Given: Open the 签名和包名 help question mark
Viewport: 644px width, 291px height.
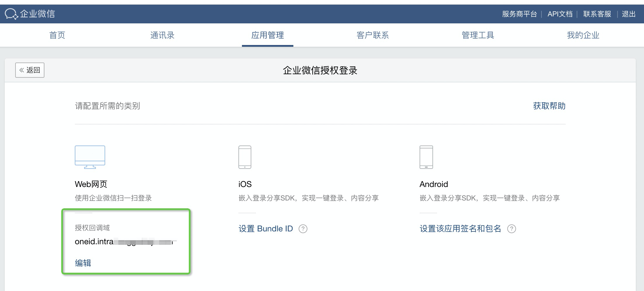Looking at the screenshot, I should (x=512, y=229).
